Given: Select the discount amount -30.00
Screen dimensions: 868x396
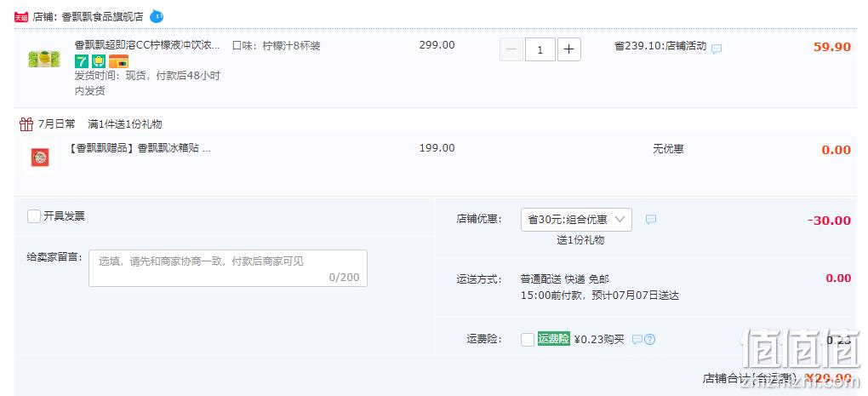Looking at the screenshot, I should tap(829, 221).
